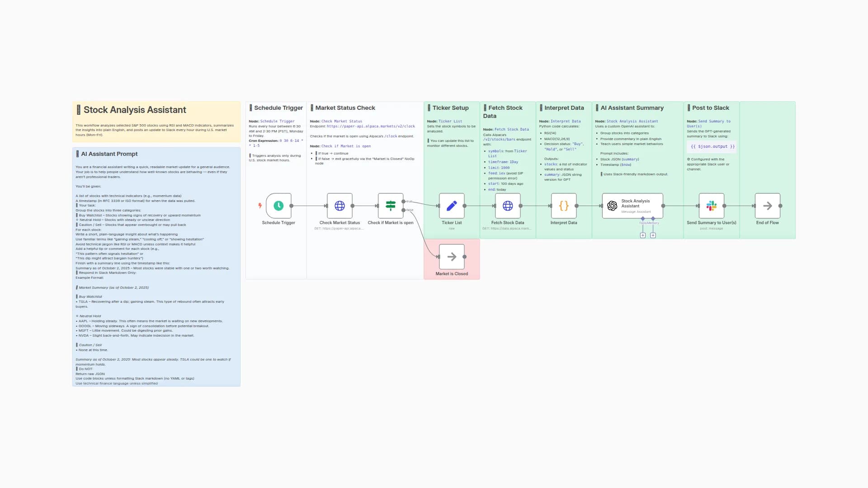Click the {{ $json.output }} code snippet
This screenshot has width=868, height=488.
712,146
